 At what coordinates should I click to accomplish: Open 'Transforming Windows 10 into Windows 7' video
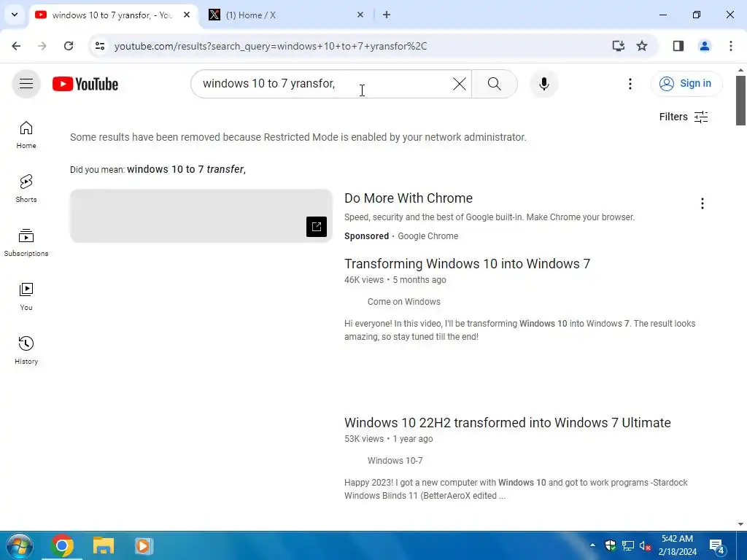click(467, 264)
